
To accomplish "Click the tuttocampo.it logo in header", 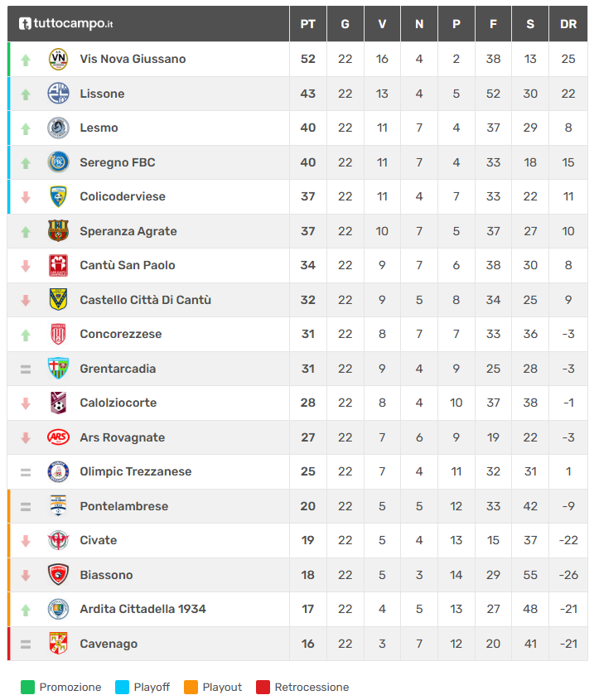I will [66, 24].
